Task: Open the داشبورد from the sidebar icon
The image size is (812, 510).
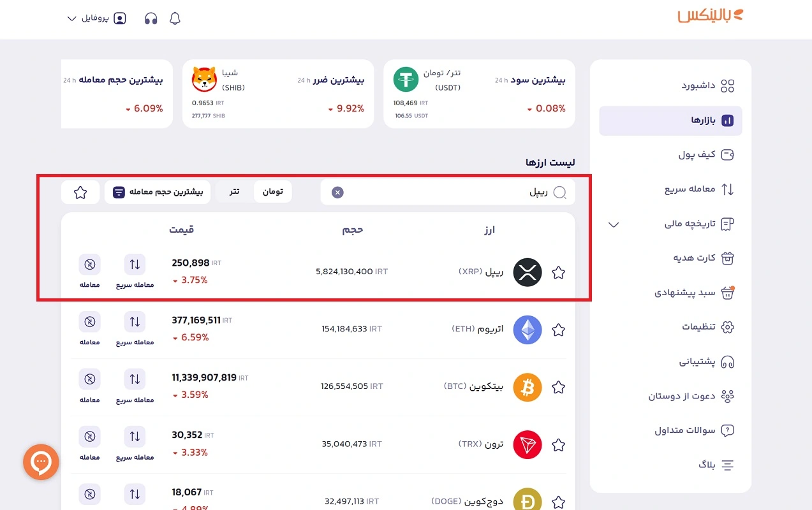Action: [727, 85]
